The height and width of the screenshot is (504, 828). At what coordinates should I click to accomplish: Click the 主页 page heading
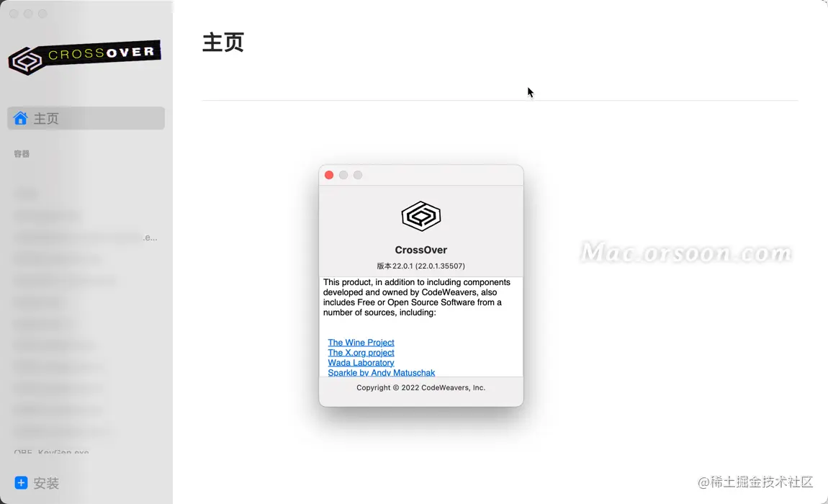223,42
